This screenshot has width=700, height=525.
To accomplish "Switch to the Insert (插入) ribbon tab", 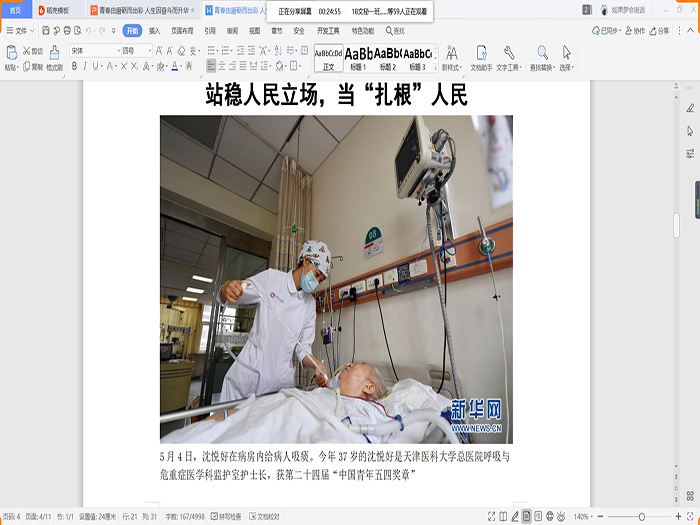I will (x=154, y=31).
